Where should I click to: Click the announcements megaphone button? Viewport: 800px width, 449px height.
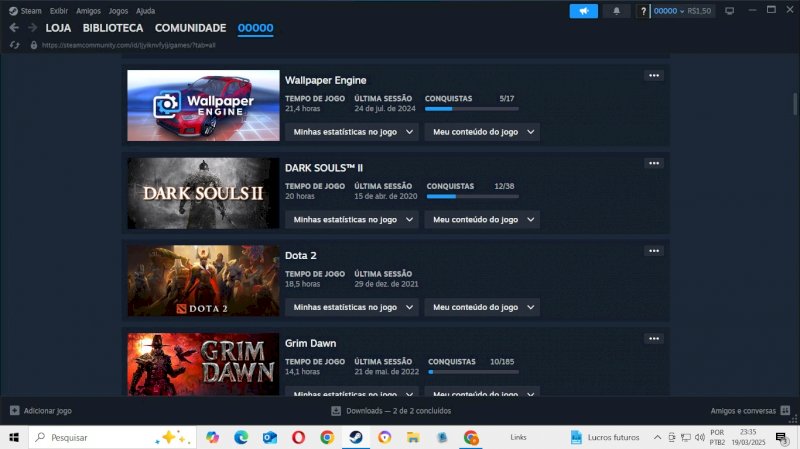583,11
